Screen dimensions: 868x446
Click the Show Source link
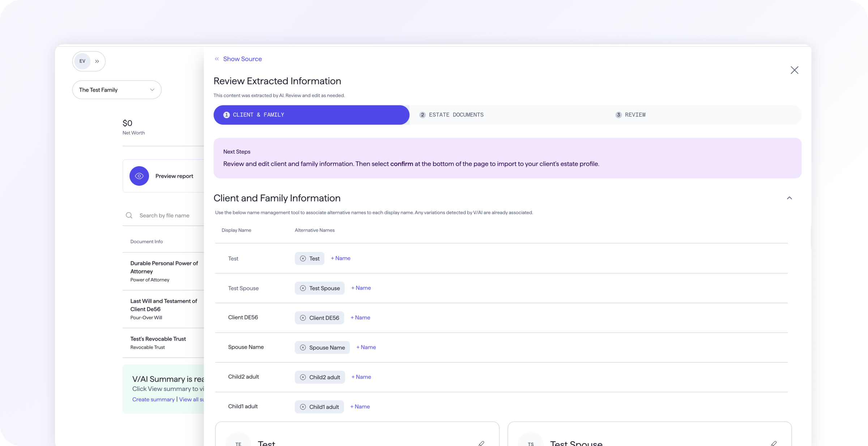pos(242,59)
